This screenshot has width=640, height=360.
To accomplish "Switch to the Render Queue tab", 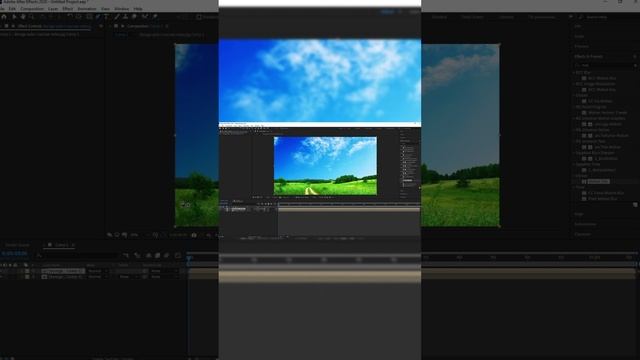I will [x=18, y=245].
